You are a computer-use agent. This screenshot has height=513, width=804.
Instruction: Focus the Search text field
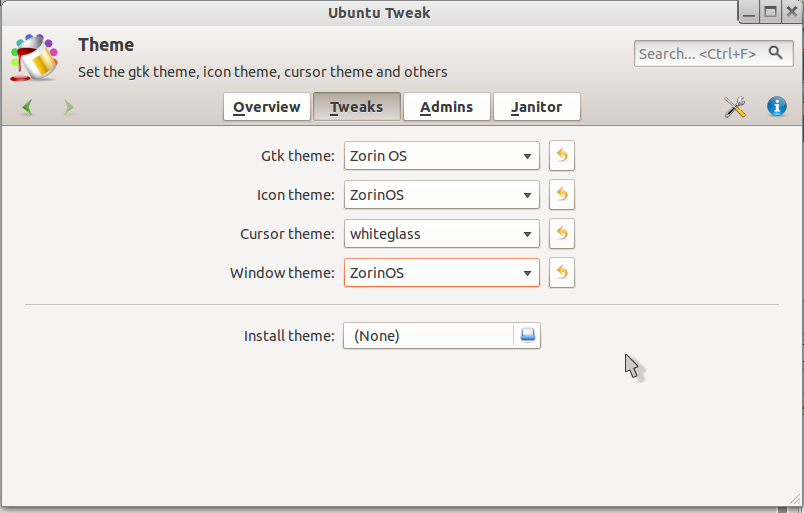700,53
